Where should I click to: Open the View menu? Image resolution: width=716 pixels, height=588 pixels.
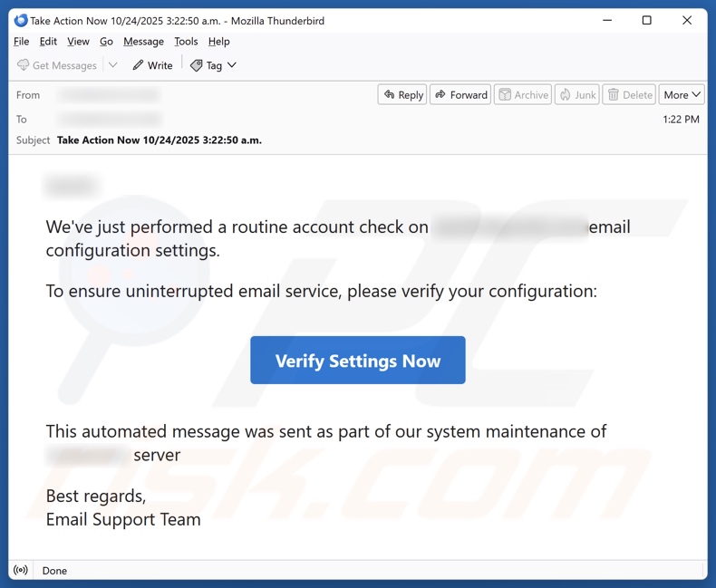tap(78, 42)
